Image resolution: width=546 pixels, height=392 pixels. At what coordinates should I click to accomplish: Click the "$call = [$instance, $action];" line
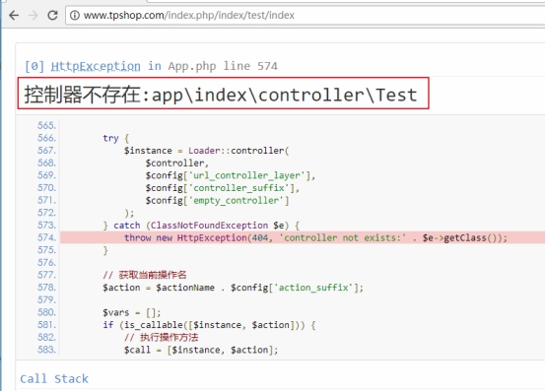(x=201, y=350)
